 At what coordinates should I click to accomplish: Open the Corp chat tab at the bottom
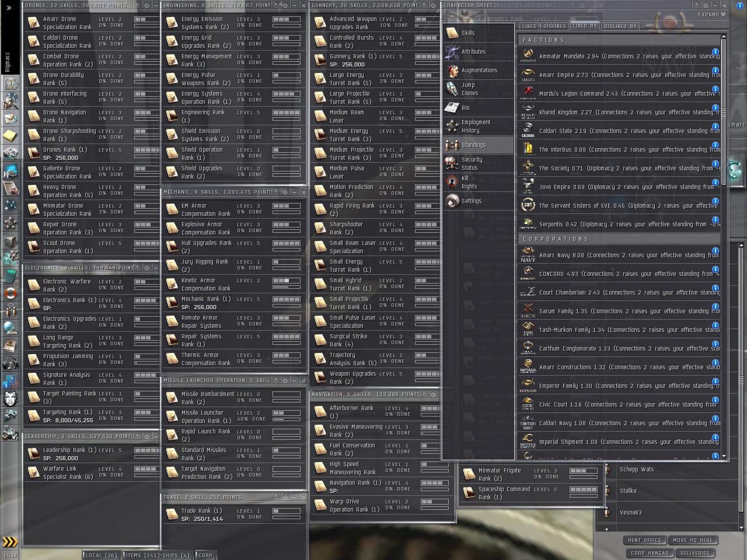click(x=205, y=555)
